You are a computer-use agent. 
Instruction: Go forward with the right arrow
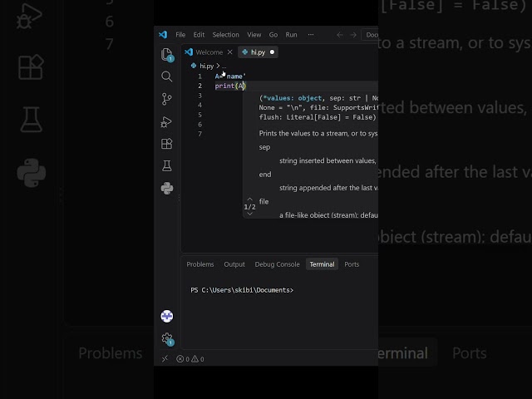[x=353, y=35]
